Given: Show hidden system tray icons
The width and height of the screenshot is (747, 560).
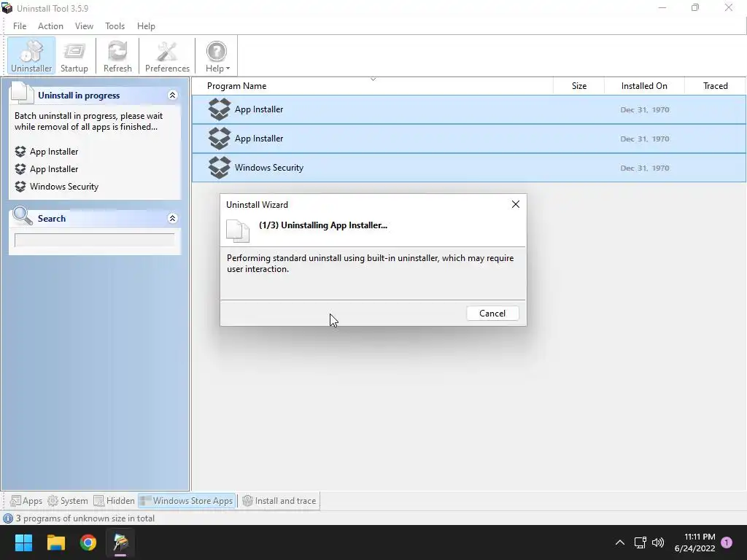Looking at the screenshot, I should [x=620, y=542].
